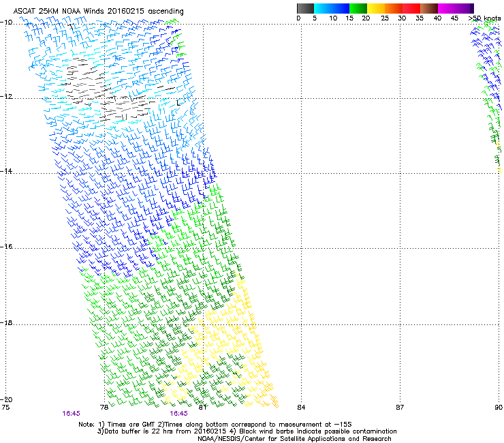Image resolution: width=504 pixels, height=443 pixels.
Task: Click the yellow 20-25 knots color band
Action: (376, 8)
